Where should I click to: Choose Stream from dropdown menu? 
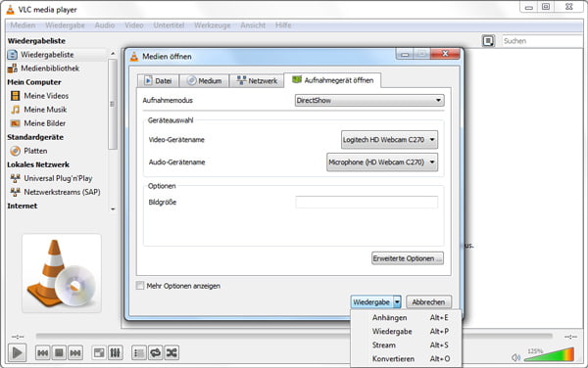(406, 345)
